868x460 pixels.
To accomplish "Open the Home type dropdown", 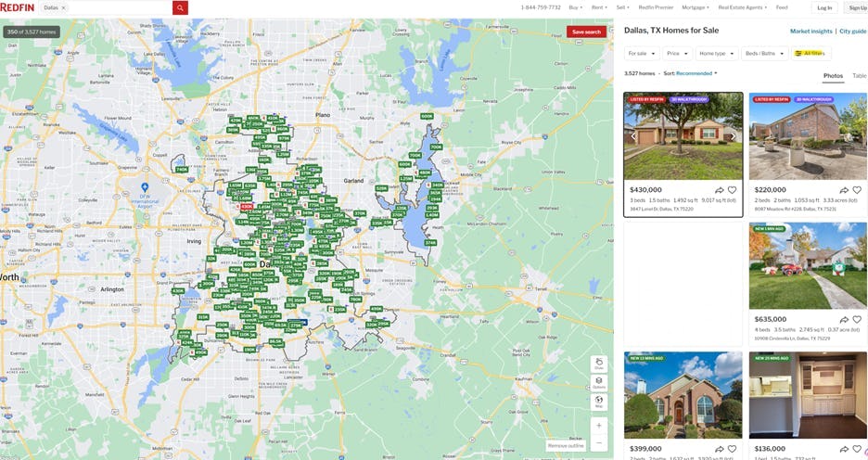I will click(x=717, y=54).
